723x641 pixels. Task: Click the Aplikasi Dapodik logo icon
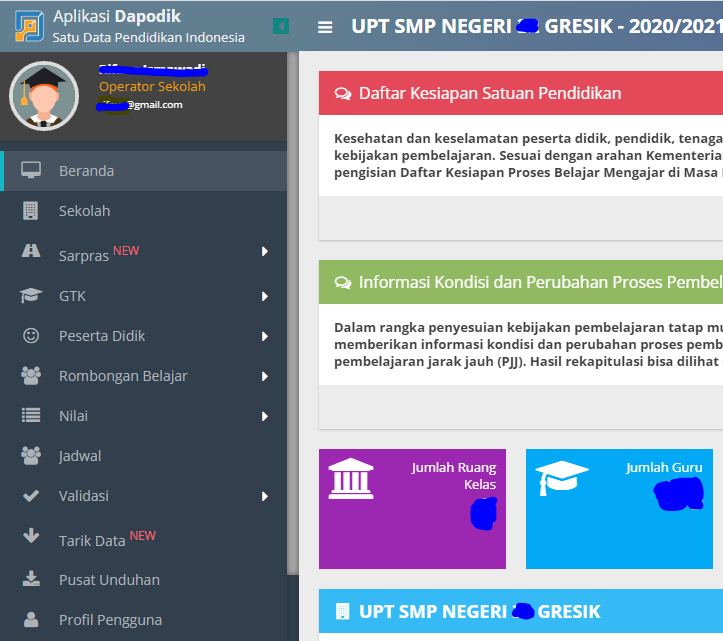click(x=29, y=26)
